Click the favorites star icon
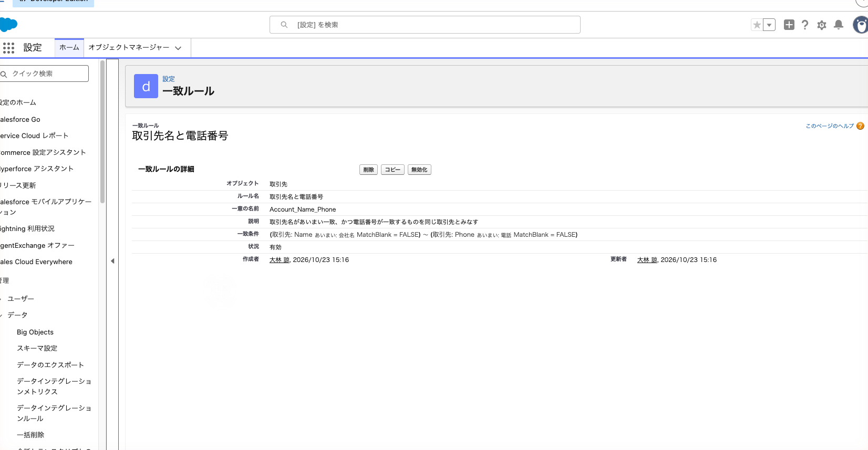The height and width of the screenshot is (450, 868). point(757,25)
